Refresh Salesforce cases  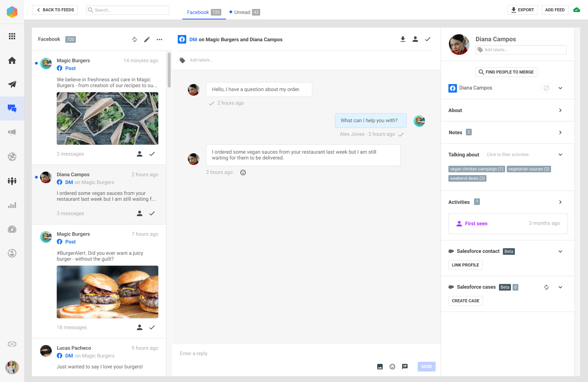point(546,287)
